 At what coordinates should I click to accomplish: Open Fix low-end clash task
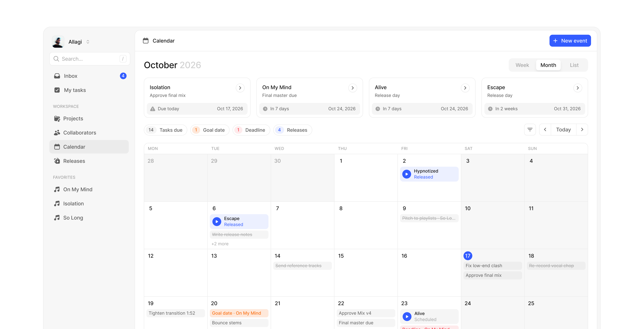point(492,266)
